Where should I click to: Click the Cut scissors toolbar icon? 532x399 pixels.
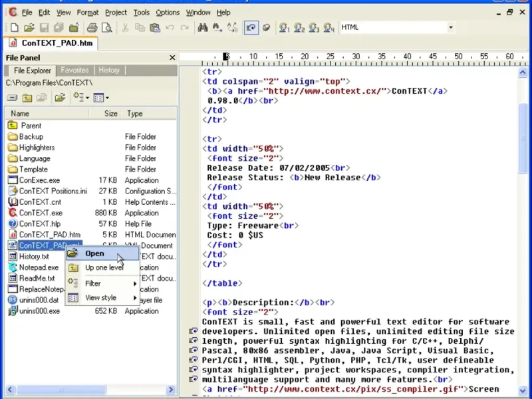(125, 27)
